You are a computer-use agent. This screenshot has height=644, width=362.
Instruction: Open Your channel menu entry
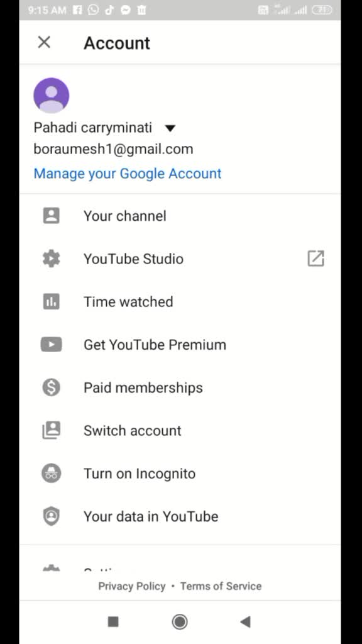pos(180,216)
